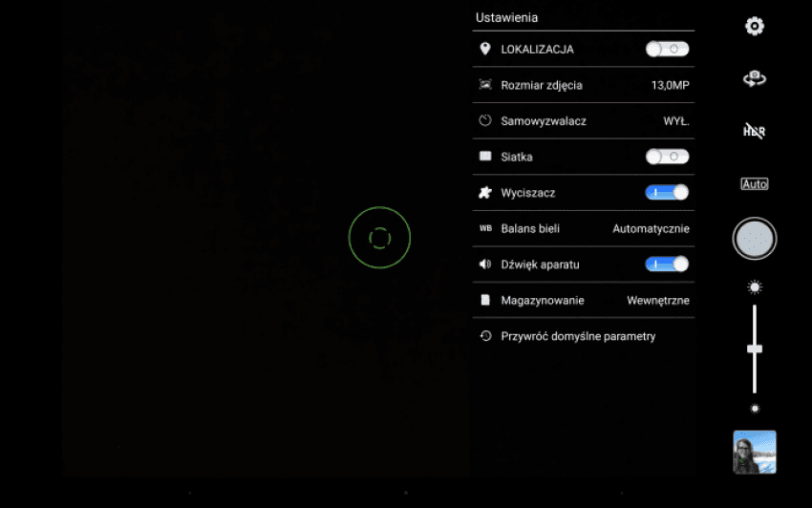Change Magazynowanie value Wewnętrzne
Image resolution: width=812 pixels, height=508 pixels.
click(x=658, y=301)
